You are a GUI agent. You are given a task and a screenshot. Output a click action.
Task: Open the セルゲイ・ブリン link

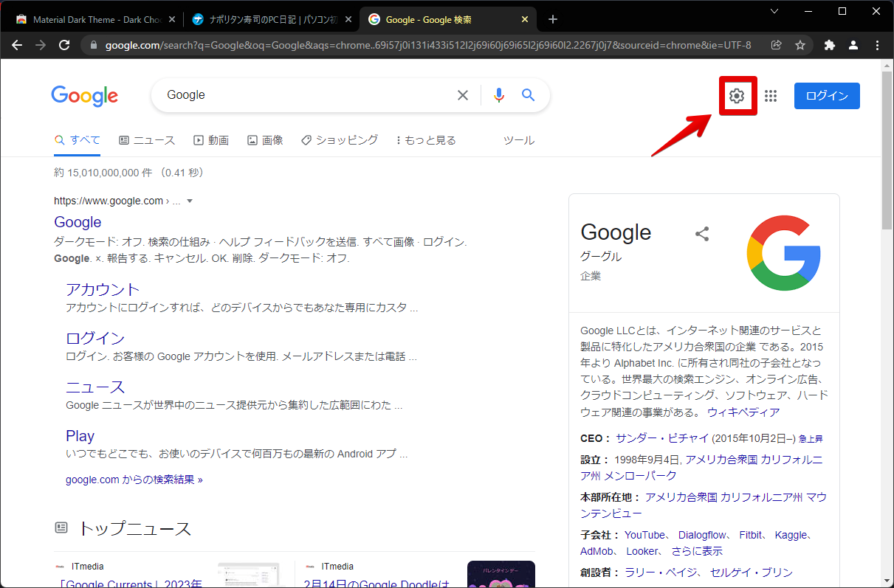(752, 573)
